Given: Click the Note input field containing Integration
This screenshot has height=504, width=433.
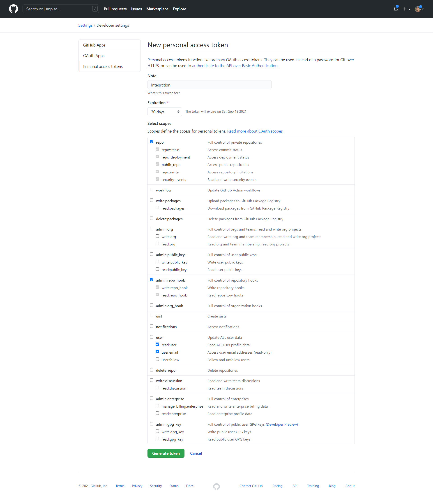Looking at the screenshot, I should (x=209, y=85).
